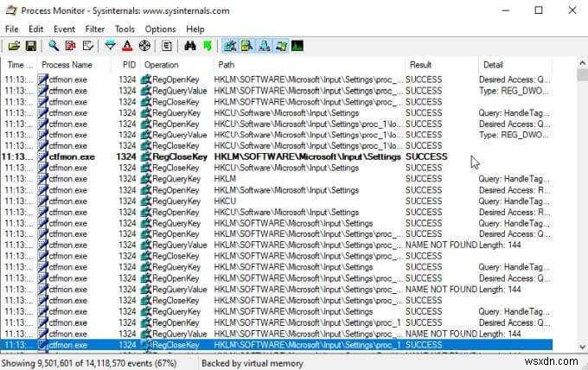Select the RegQueryKey row with path HKCU
This screenshot has width=588, height=370.
[x=276, y=201]
